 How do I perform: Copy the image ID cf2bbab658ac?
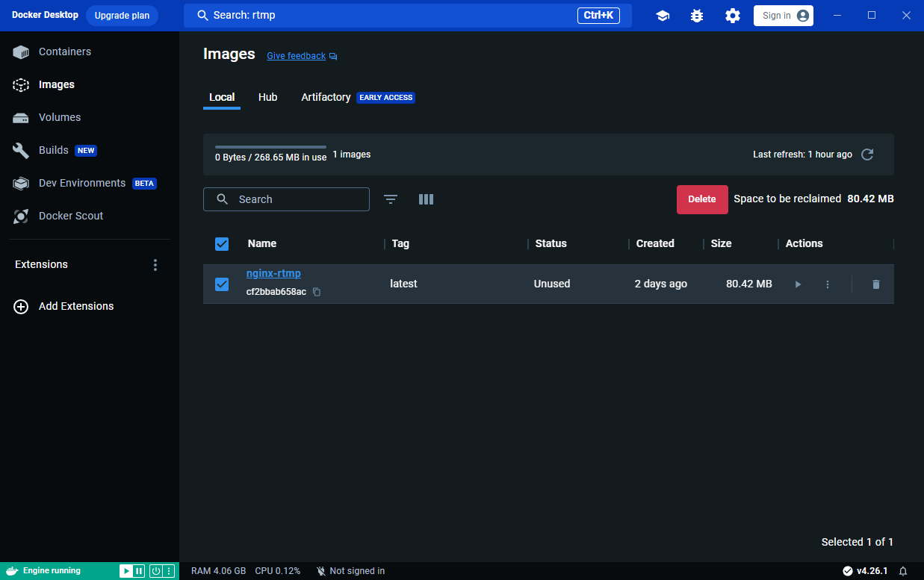(x=317, y=292)
